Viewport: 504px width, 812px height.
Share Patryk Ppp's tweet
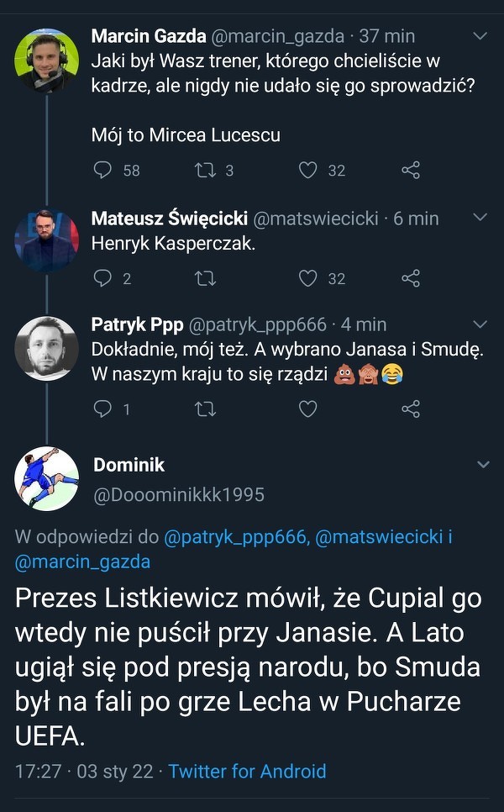pyautogui.click(x=411, y=409)
